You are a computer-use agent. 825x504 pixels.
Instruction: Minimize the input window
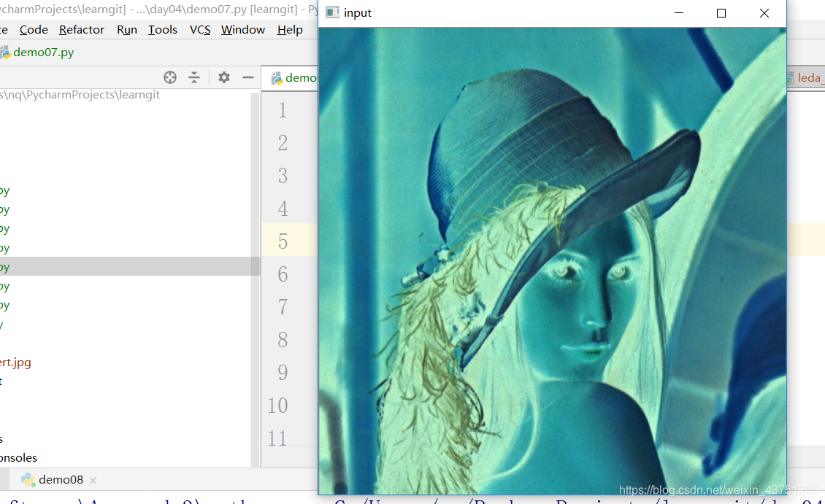pos(679,13)
